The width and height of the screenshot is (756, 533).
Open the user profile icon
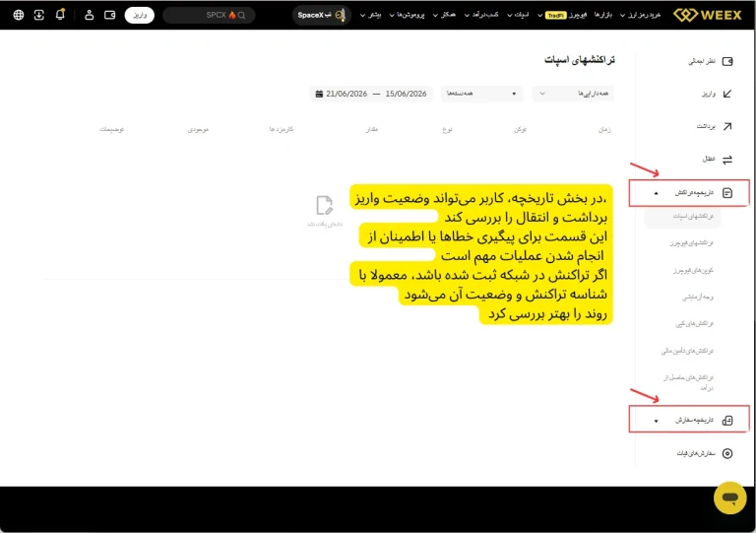pyautogui.click(x=90, y=15)
